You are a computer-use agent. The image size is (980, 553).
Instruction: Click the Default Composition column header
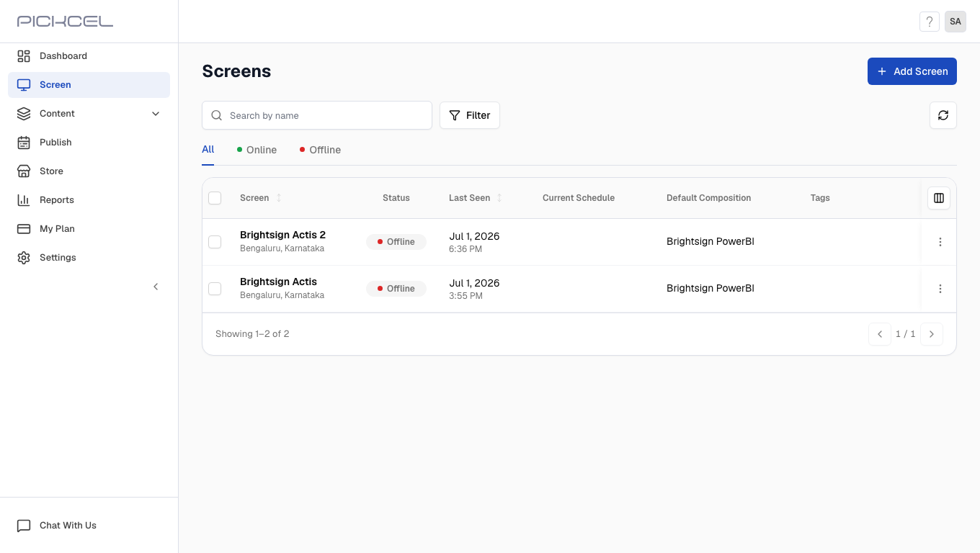click(708, 198)
